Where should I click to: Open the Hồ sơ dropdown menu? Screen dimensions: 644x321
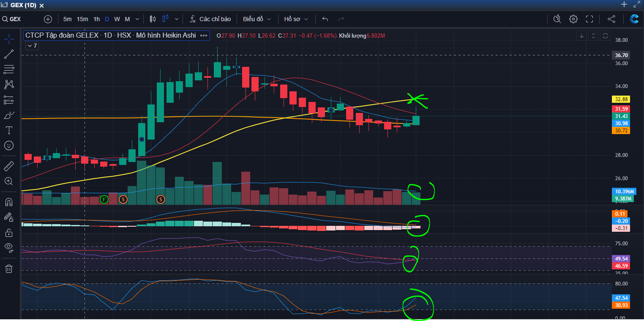pos(296,19)
